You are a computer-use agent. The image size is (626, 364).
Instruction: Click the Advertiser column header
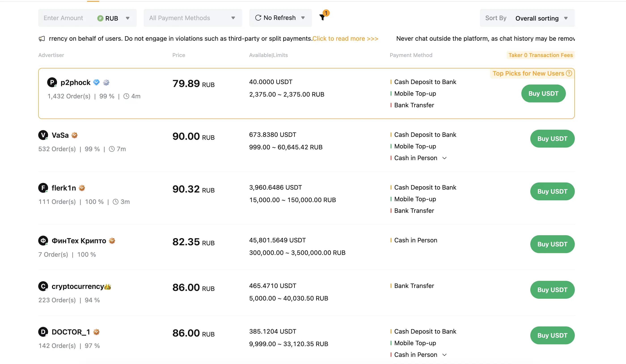(x=51, y=55)
